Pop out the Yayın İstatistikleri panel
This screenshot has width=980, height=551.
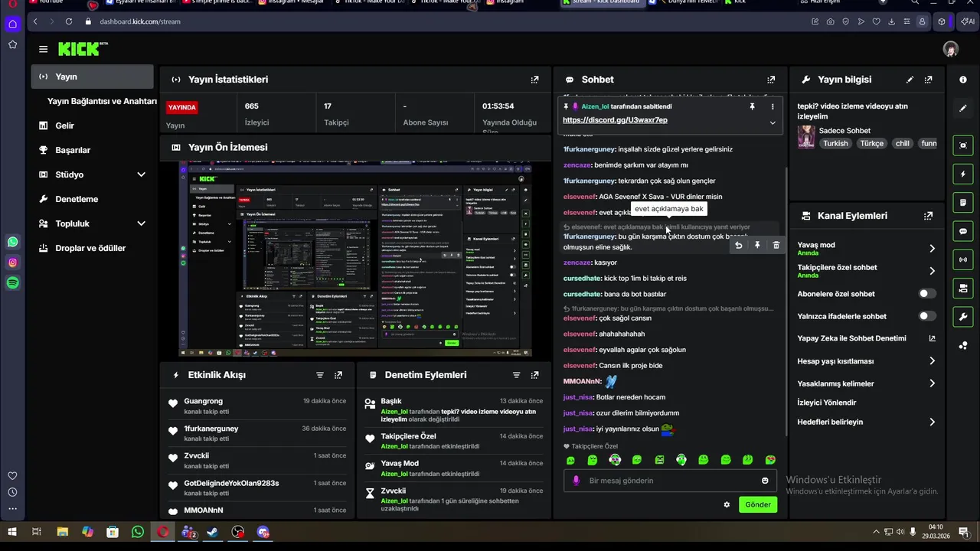click(x=534, y=80)
